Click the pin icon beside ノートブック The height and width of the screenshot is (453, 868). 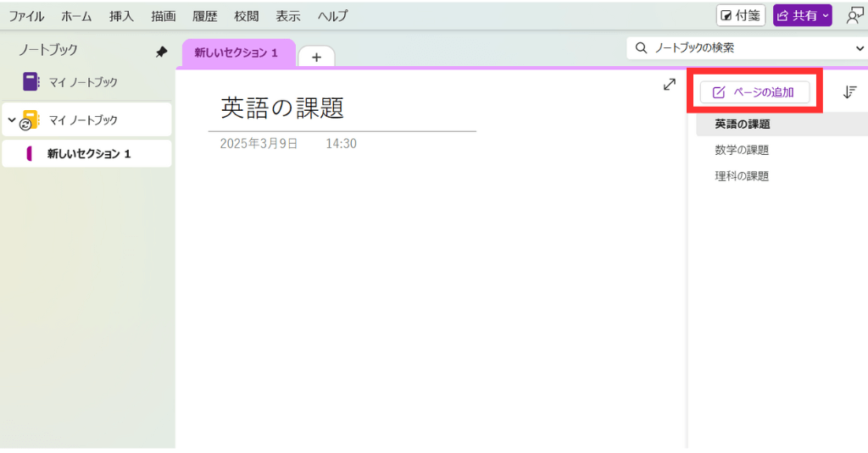(x=161, y=52)
